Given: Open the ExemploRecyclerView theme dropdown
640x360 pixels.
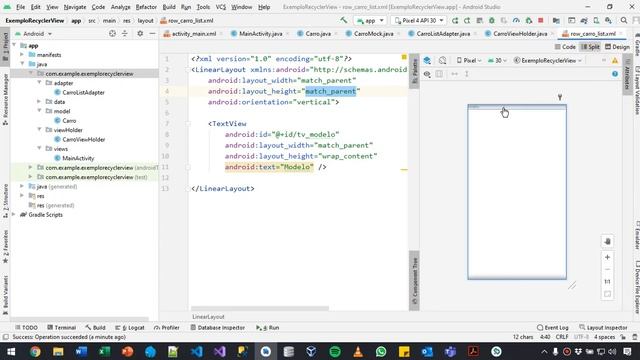Looking at the screenshot, I should coord(547,60).
